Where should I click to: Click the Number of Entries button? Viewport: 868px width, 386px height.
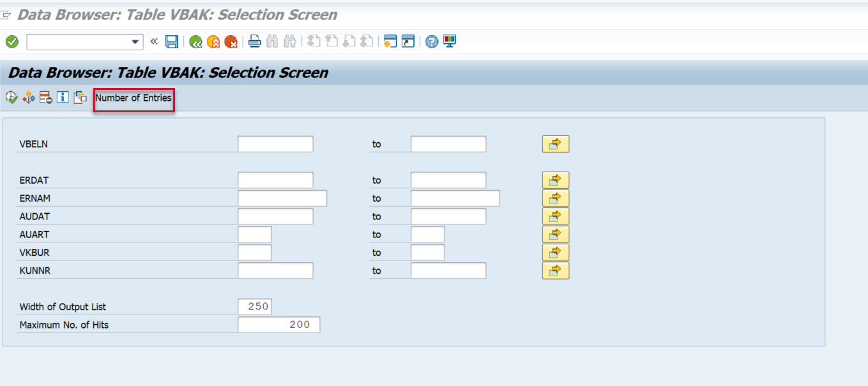(133, 98)
